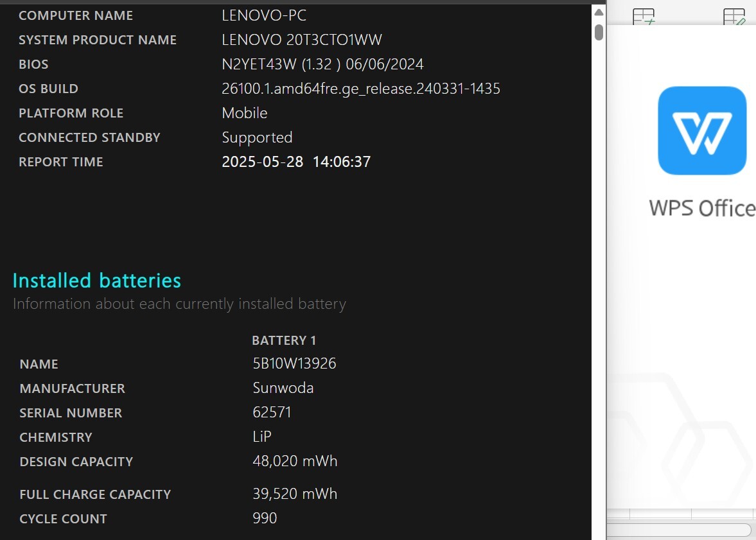This screenshot has height=540, width=756.
Task: Click the chemistry value 'LiP'
Action: click(x=262, y=437)
